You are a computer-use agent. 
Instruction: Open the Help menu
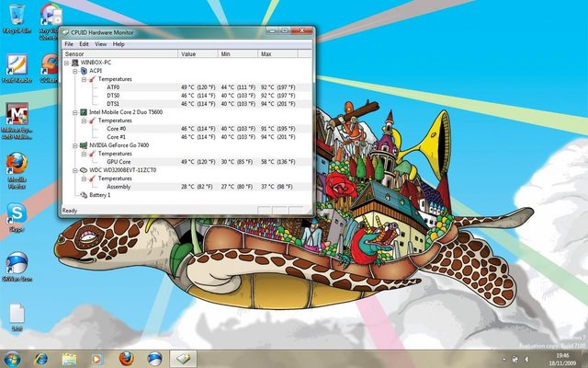click(119, 44)
